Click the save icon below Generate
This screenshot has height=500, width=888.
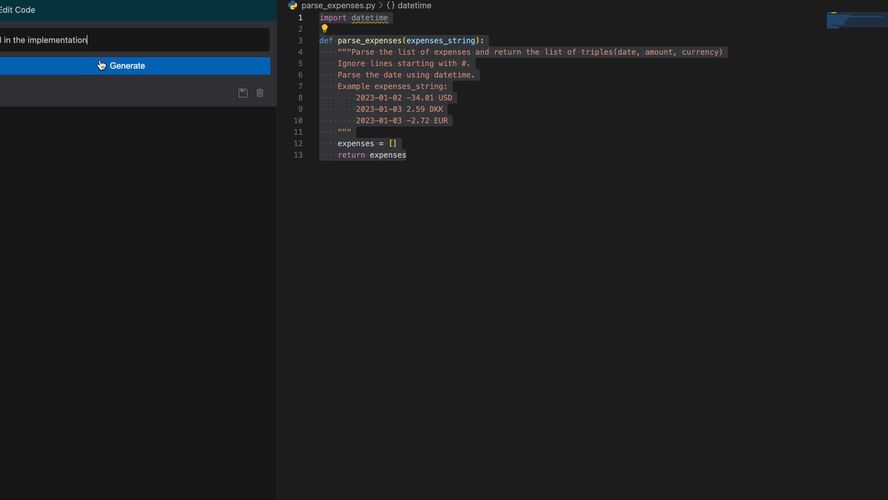tap(243, 93)
